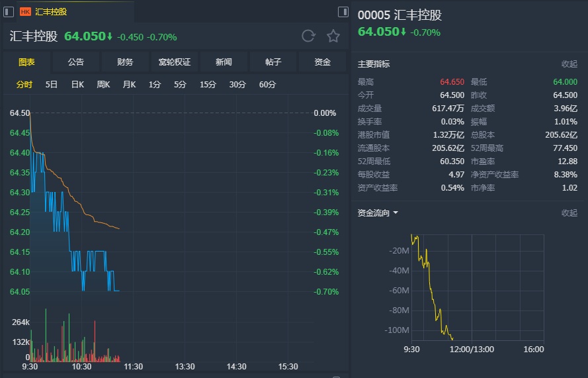588x378 pixels.
Task: Collapse the 主要指标 section via 收起
Action: (x=569, y=64)
